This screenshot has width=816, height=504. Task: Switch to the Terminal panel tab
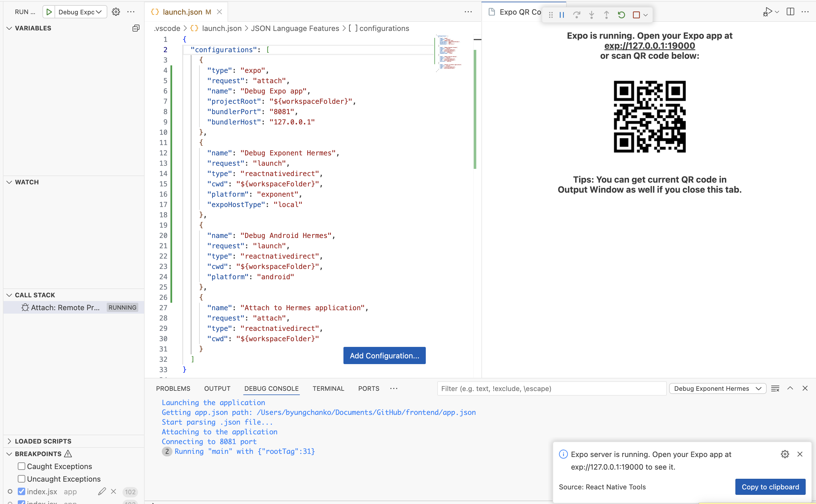tap(328, 388)
